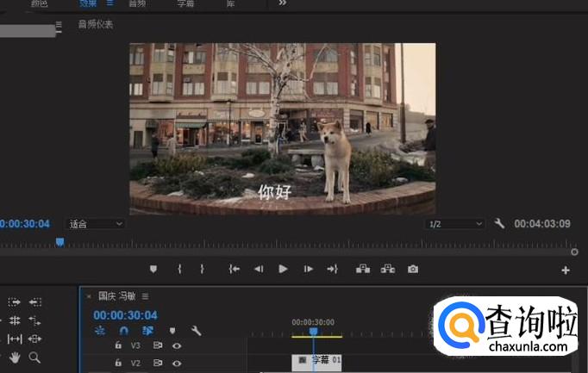Click the Add Marker icon below monitor
The height and width of the screenshot is (373, 588).
[153, 269]
